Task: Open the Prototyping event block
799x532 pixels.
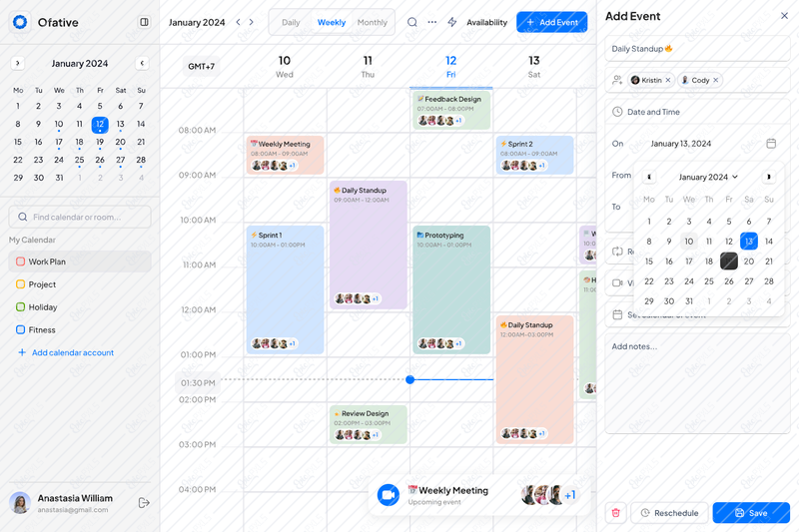Action: click(x=451, y=289)
